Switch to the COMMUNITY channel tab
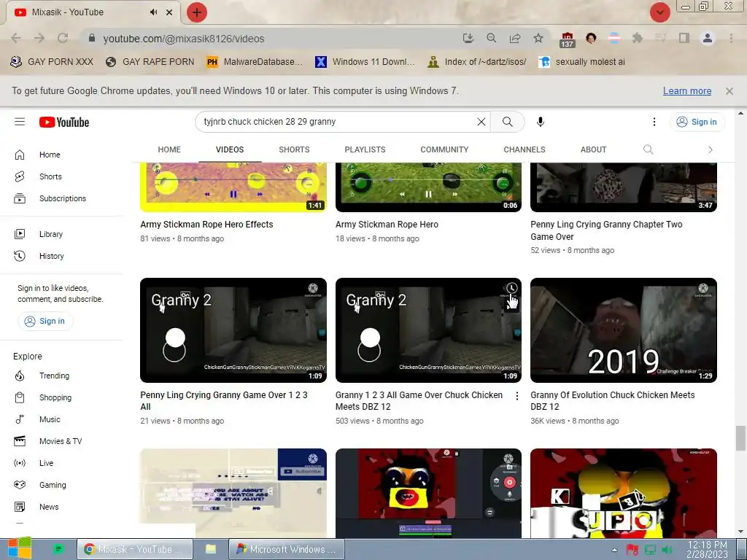The height and width of the screenshot is (560, 747). click(444, 149)
